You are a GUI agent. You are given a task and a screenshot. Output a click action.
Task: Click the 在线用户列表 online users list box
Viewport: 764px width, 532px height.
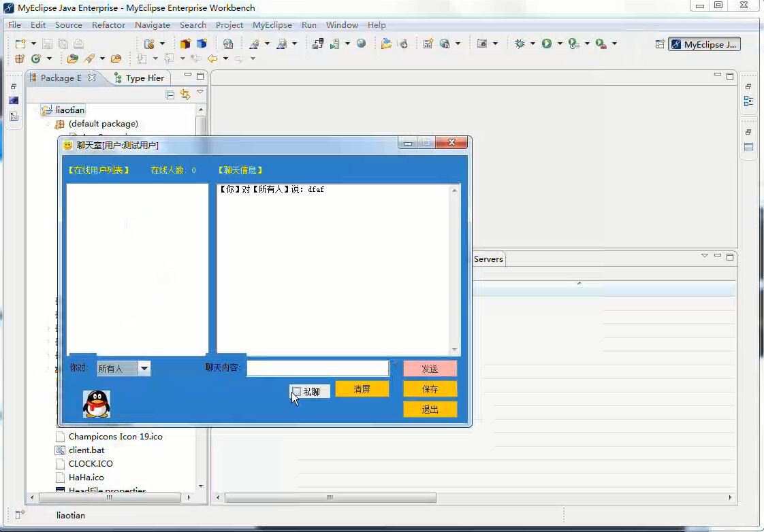click(x=138, y=269)
